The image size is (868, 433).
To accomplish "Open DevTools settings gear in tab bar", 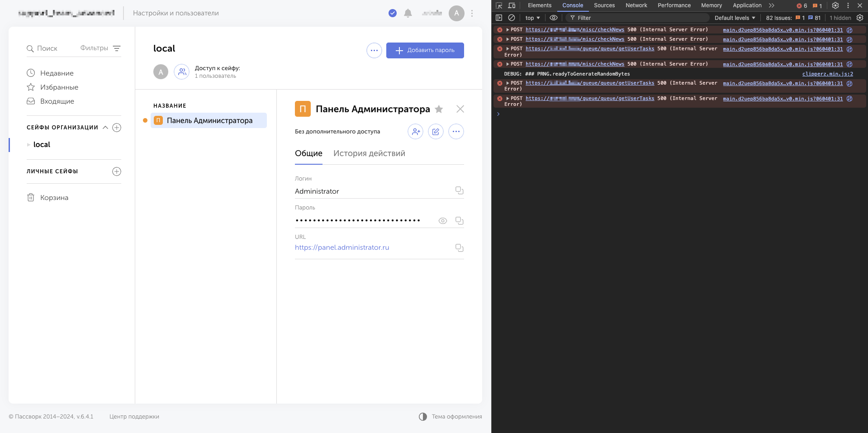I will 835,5.
